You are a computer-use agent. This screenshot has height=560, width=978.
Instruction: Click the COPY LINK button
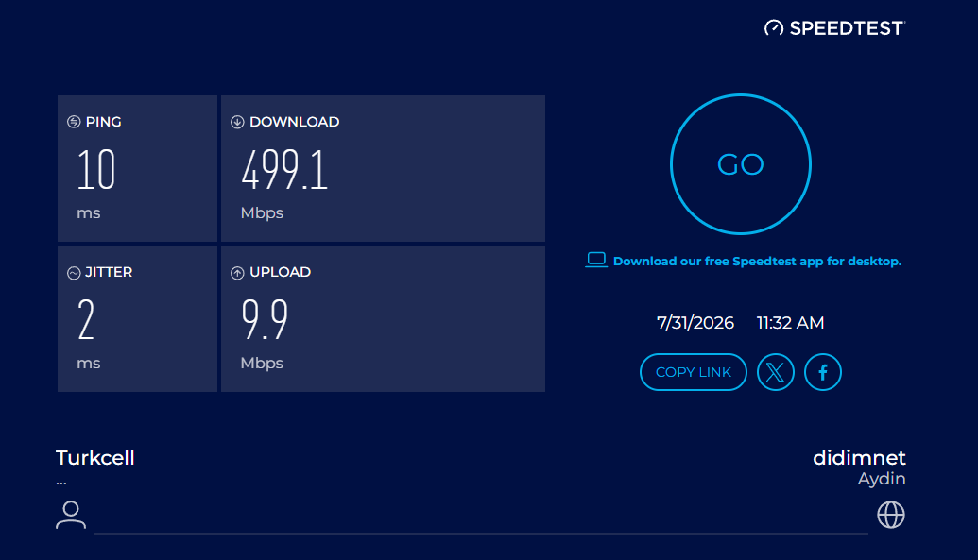693,372
